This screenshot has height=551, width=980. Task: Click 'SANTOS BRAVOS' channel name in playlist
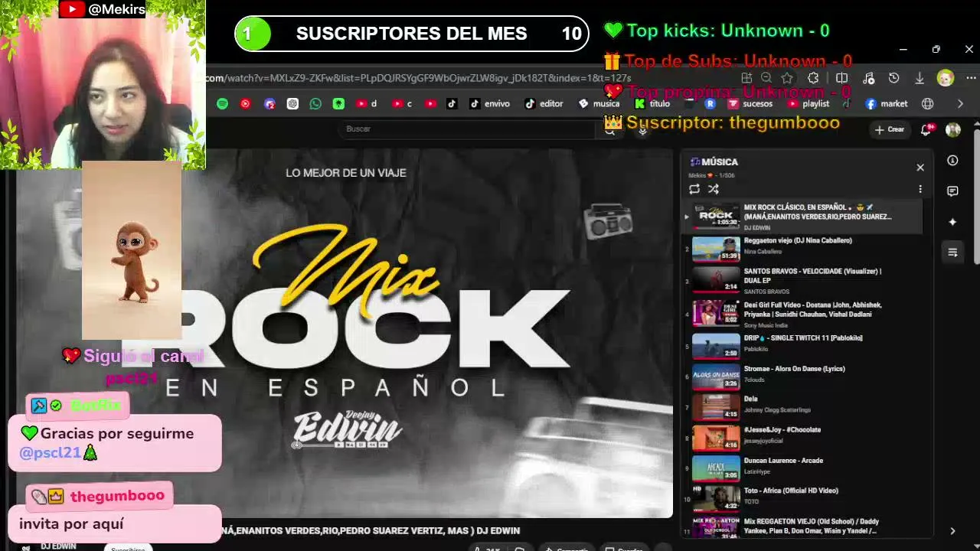point(766,292)
